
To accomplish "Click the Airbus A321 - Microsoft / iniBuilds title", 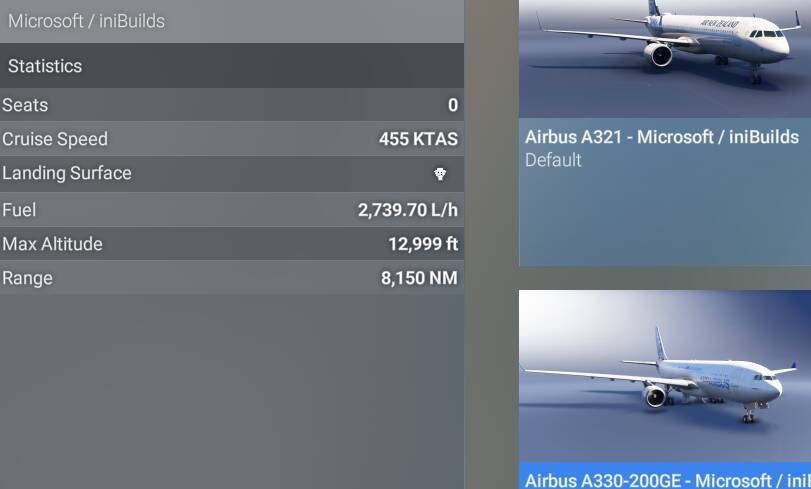I will tap(661, 137).
